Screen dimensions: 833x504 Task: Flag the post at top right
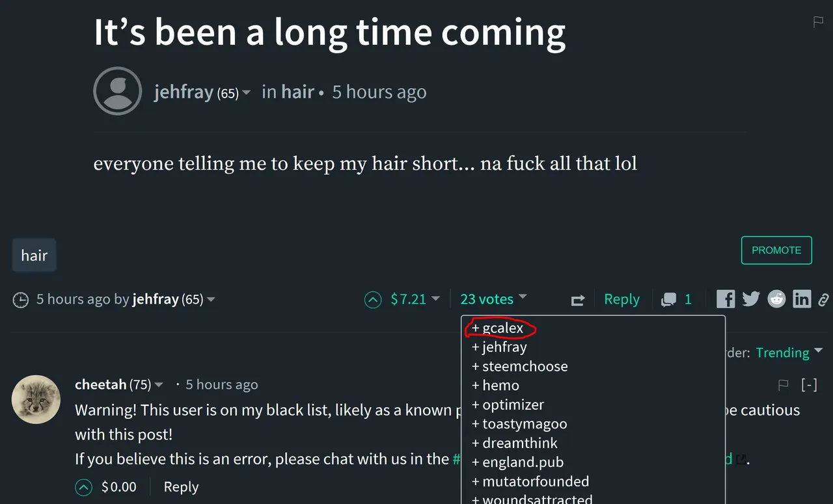coord(818,22)
